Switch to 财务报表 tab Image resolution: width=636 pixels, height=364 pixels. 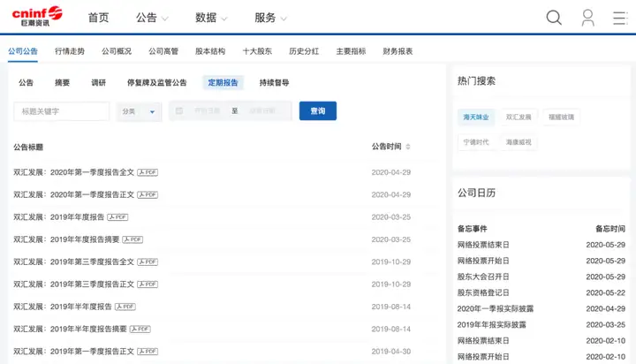click(x=397, y=51)
